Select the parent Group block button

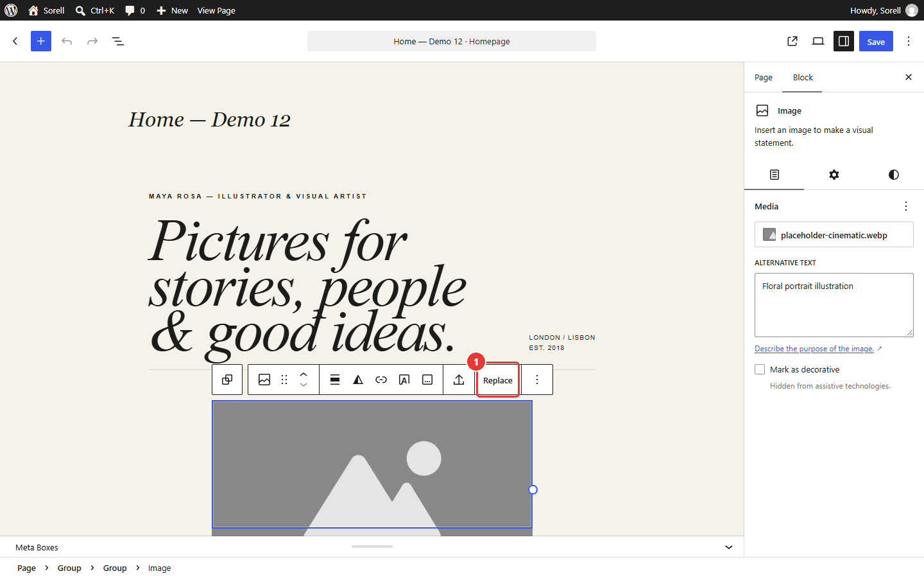click(227, 380)
